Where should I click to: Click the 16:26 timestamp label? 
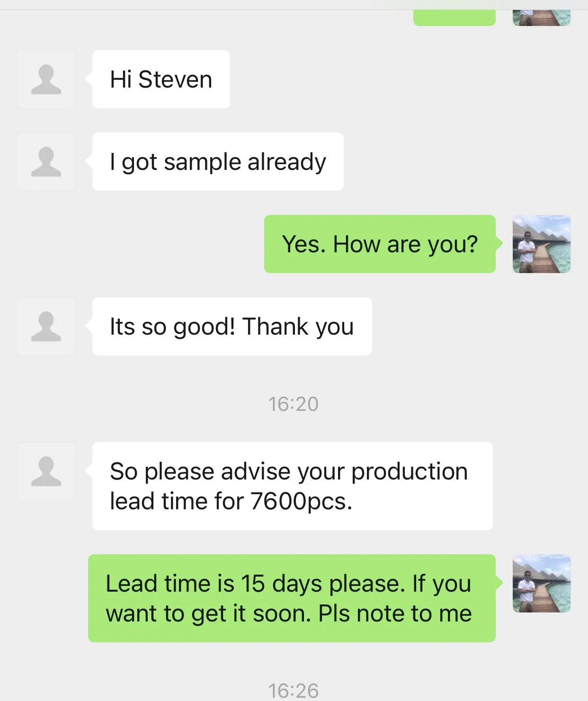(294, 691)
